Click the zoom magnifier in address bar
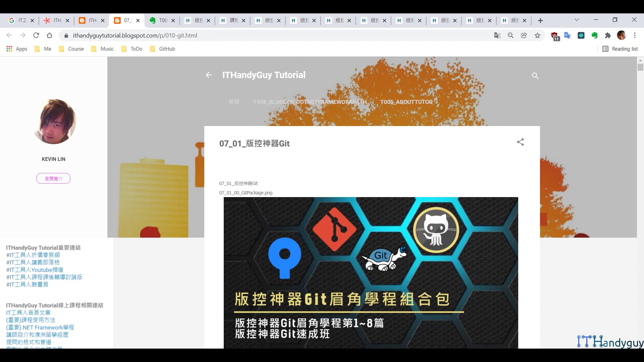Image resolution: width=644 pixels, height=362 pixels. (511, 36)
